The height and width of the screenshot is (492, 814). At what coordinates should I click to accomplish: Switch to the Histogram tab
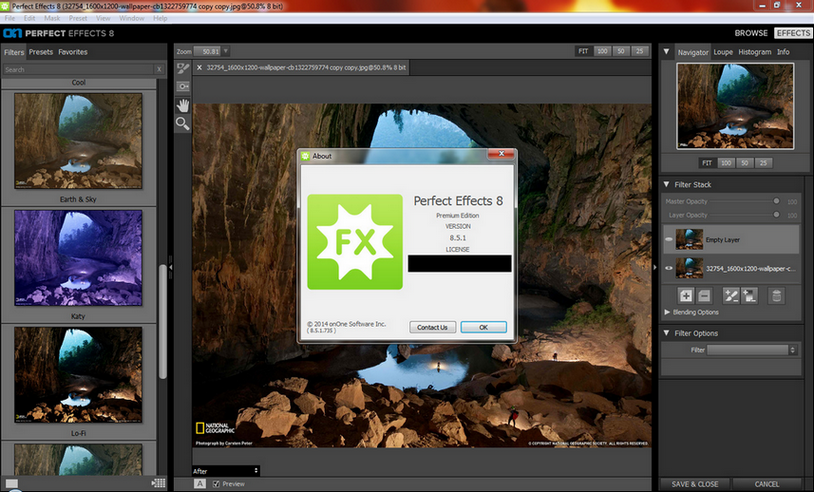click(754, 52)
